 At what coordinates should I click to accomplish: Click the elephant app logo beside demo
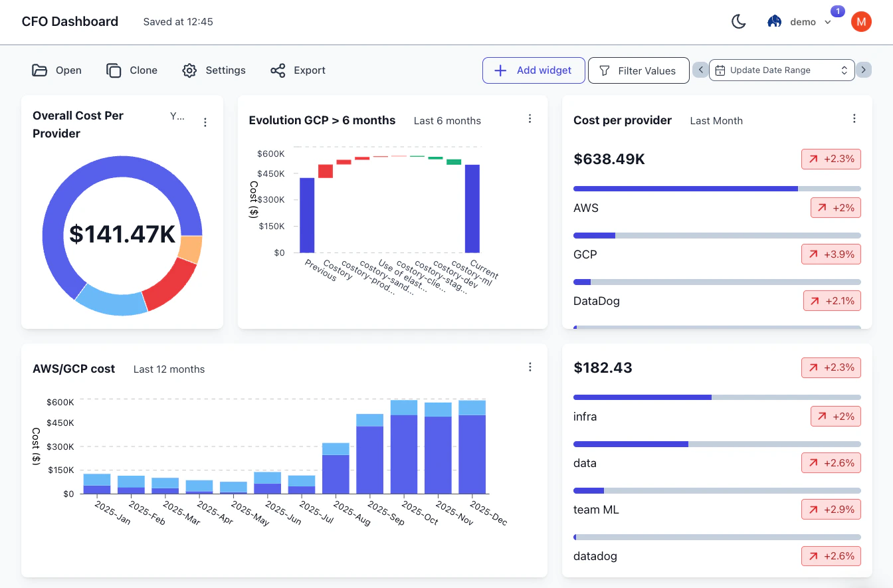point(774,21)
